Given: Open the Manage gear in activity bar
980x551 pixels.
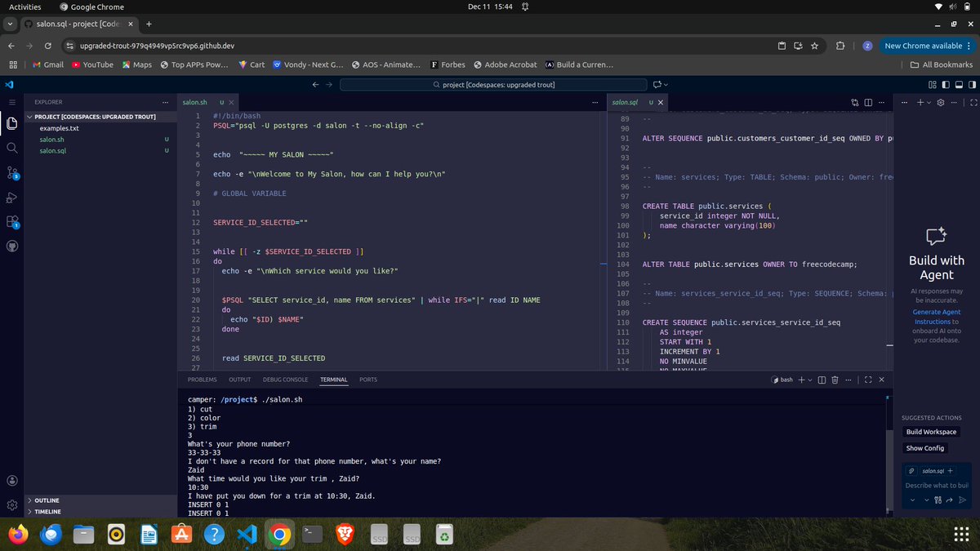Looking at the screenshot, I should pyautogui.click(x=11, y=505).
